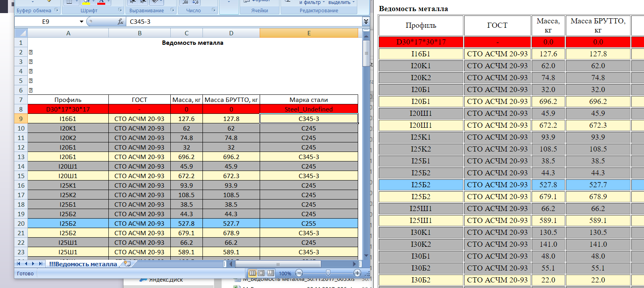Click the Insert Function fx icon
The width and height of the screenshot is (644, 288).
tap(120, 22)
